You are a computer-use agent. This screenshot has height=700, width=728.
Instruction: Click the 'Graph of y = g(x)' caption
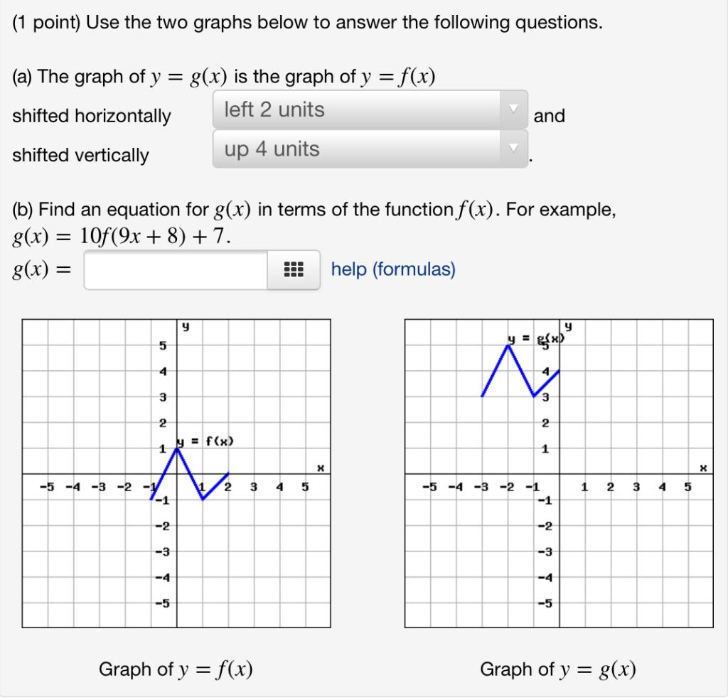(559, 668)
